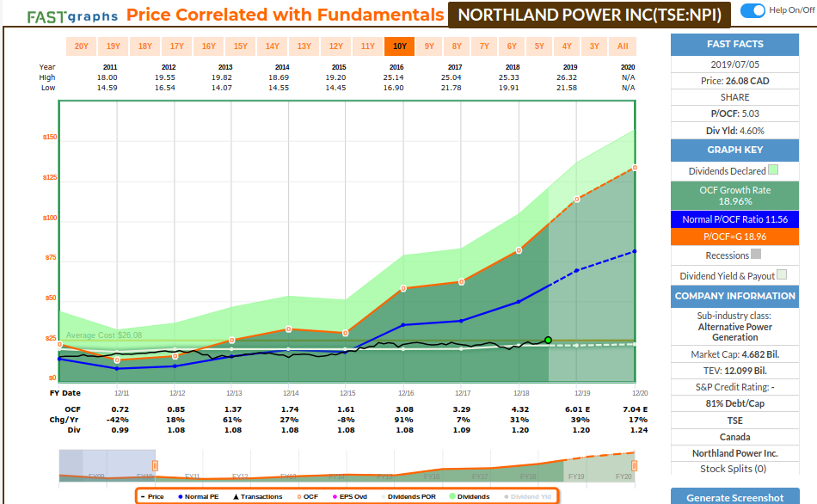Click 'TEV: 12.099 Bil.' row
The height and width of the screenshot is (504, 817).
click(x=734, y=371)
